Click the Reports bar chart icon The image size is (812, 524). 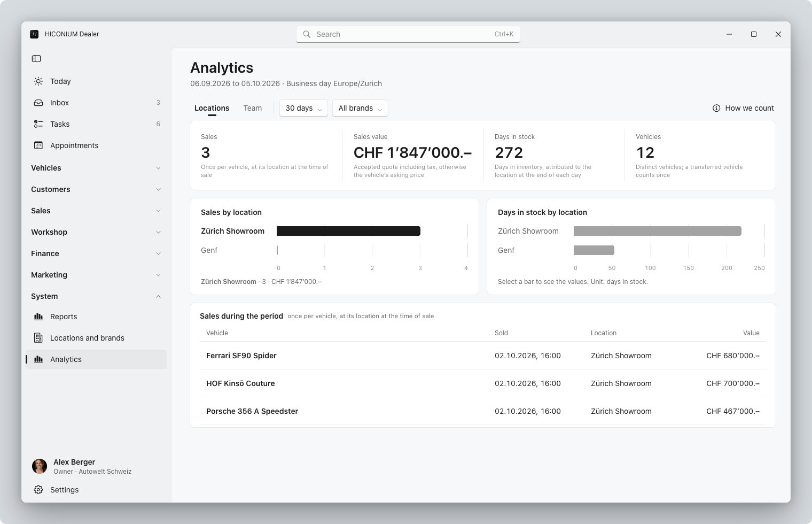point(38,317)
